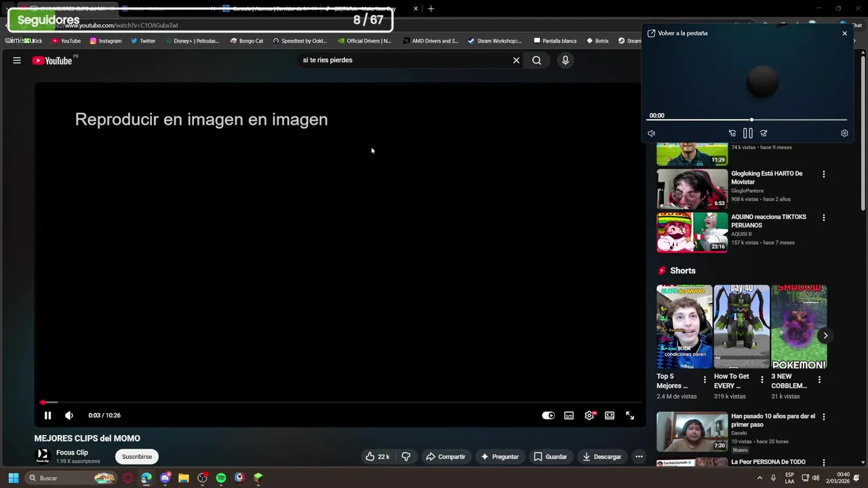This screenshot has height=488, width=868.
Task: Enter fullscreen on the video
Action: (630, 415)
